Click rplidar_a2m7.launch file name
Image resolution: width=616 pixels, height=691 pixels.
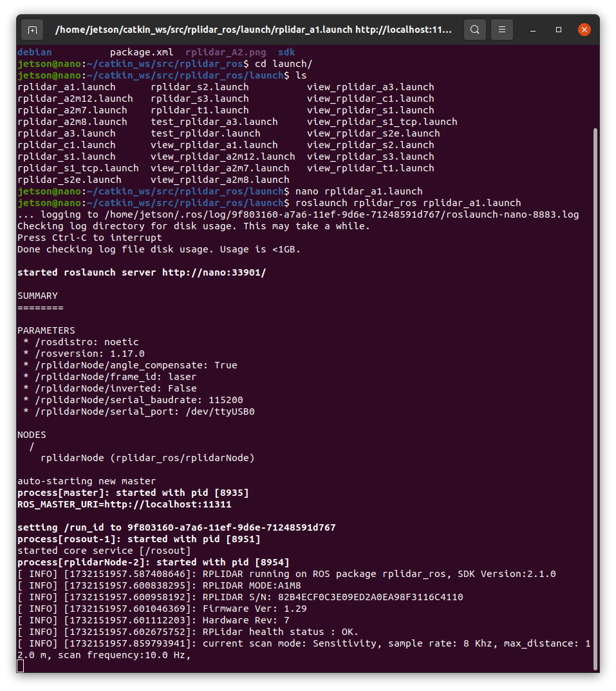[x=72, y=110]
